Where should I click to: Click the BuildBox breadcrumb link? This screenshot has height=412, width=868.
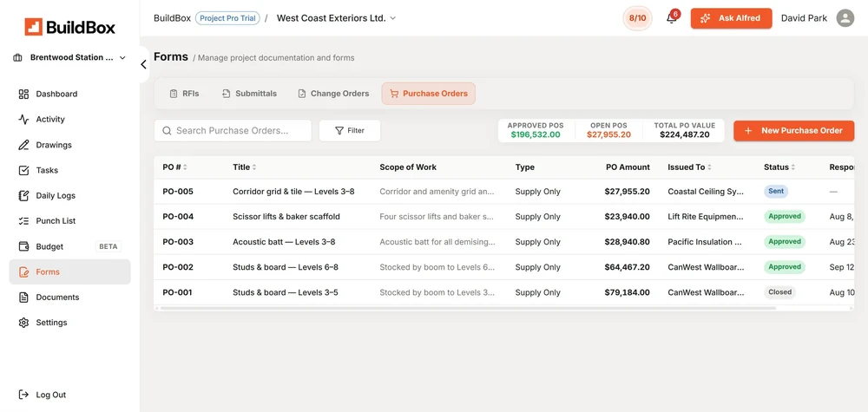[x=172, y=18]
